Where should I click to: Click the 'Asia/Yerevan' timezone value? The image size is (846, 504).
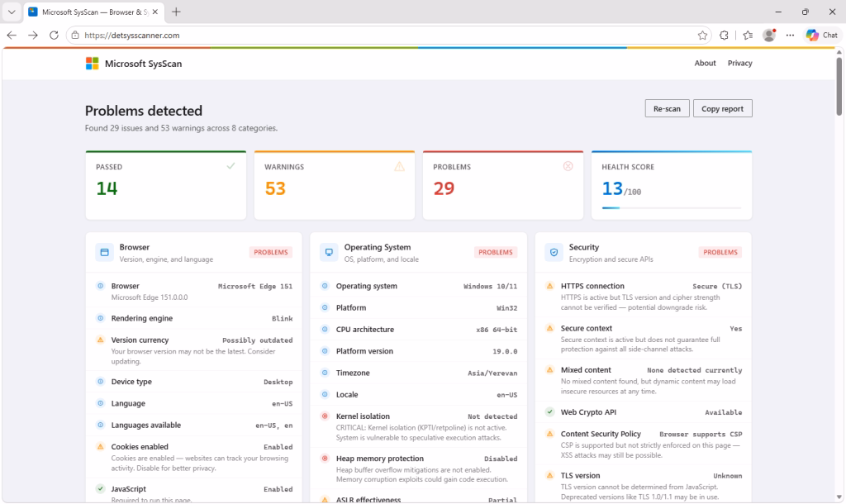(x=492, y=373)
